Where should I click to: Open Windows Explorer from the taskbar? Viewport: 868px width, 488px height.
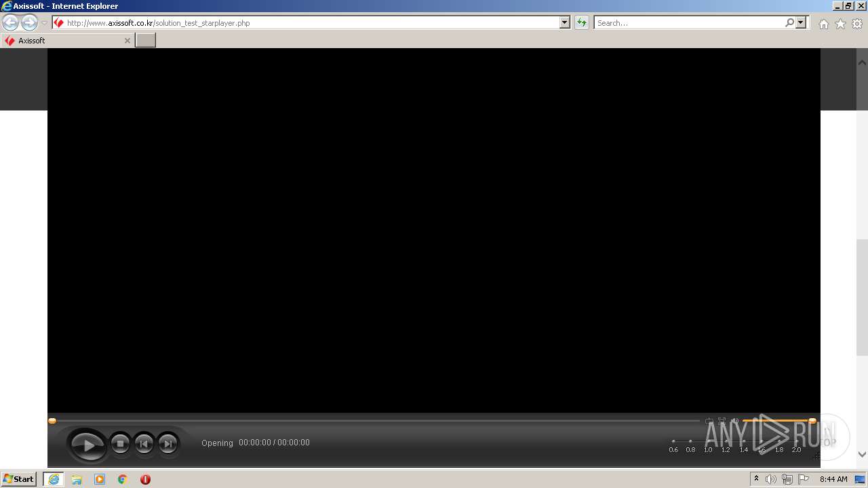click(x=77, y=479)
